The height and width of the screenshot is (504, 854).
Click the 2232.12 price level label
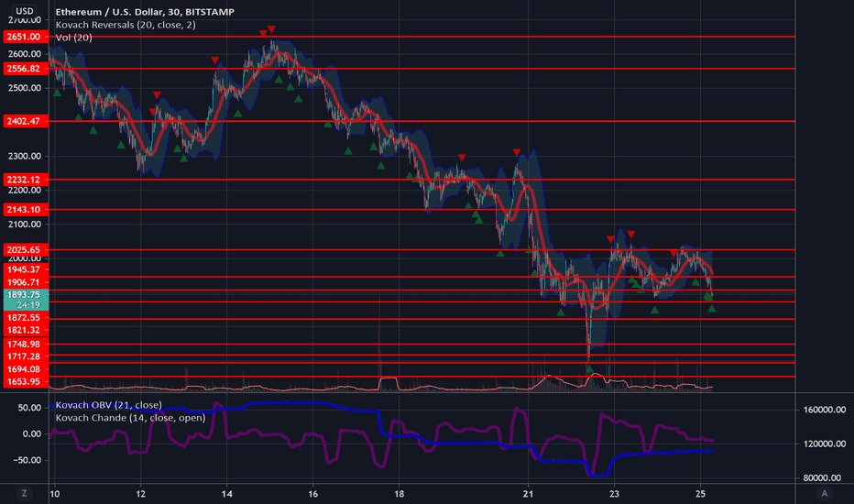click(x=26, y=180)
